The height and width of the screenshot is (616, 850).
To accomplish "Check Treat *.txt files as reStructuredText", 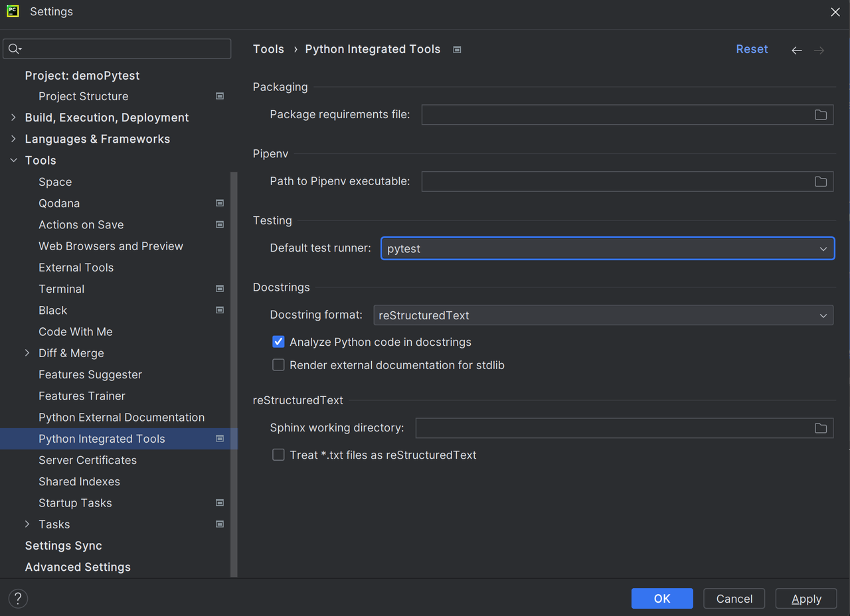I will pos(278,455).
